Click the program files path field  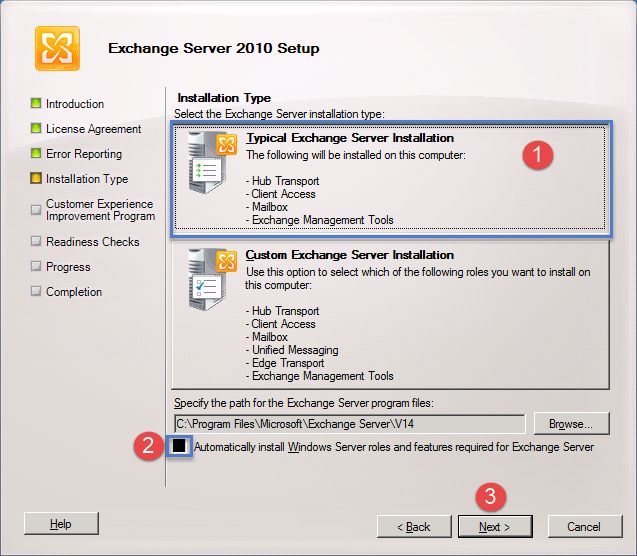350,424
